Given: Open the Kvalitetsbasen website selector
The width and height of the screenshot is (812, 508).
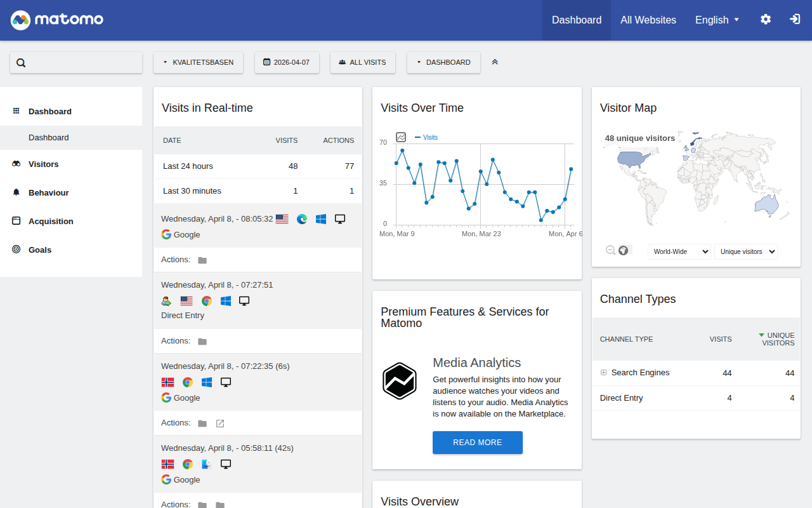Looking at the screenshot, I should [x=198, y=62].
